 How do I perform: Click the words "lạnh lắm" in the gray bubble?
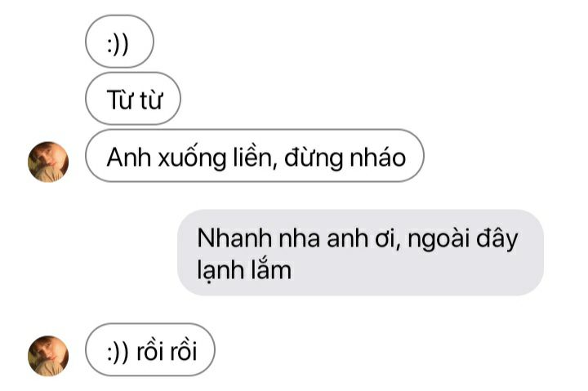244,269
